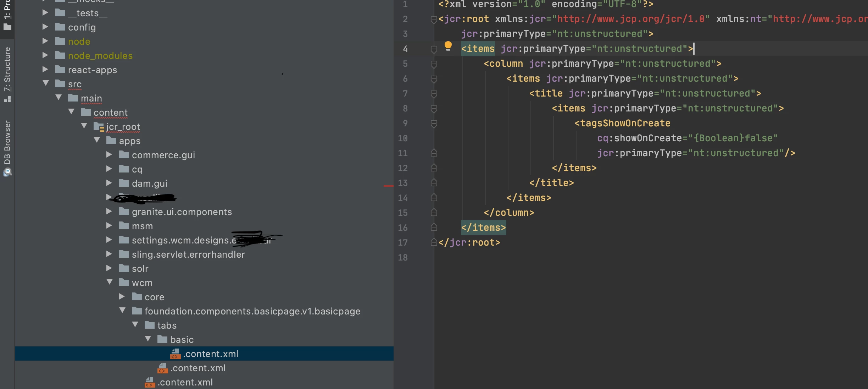Select the highlighted .content.xml file icon
This screenshot has height=389, width=868.
pos(175,354)
